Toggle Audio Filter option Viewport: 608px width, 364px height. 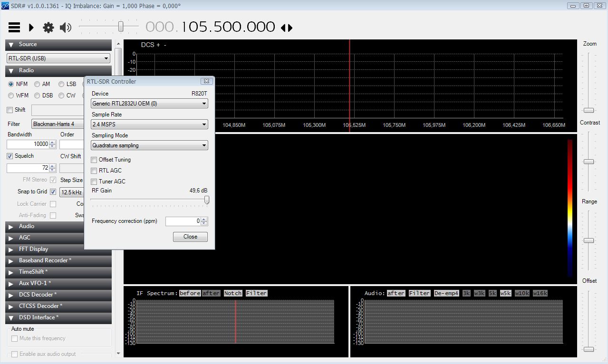pos(420,293)
